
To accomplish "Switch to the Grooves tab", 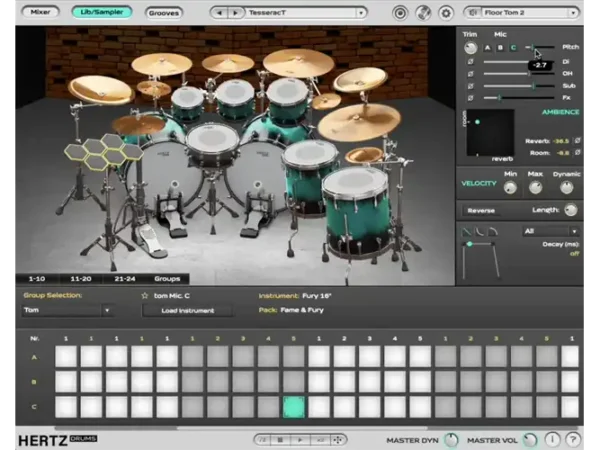I will 164,13.
